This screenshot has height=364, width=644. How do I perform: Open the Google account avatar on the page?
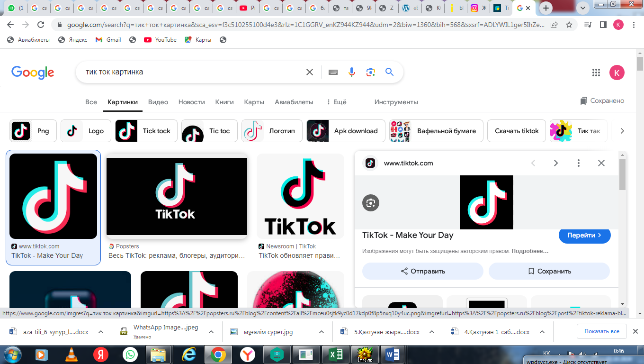click(617, 73)
